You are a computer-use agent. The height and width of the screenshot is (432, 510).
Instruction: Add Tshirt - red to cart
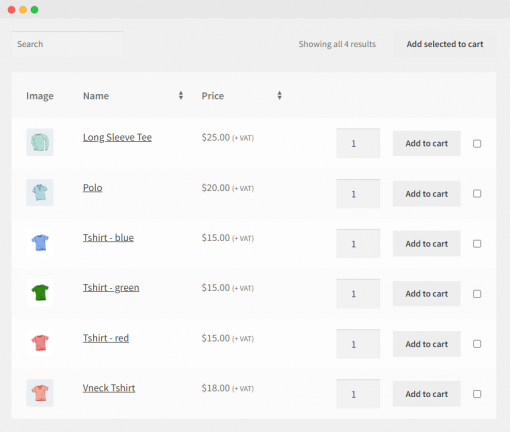click(427, 344)
